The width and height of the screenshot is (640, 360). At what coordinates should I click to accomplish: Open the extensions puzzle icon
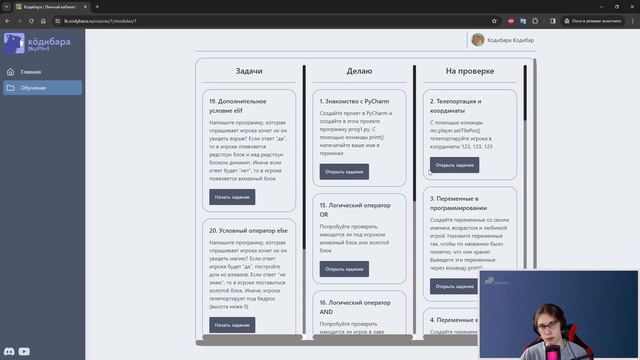coord(535,21)
